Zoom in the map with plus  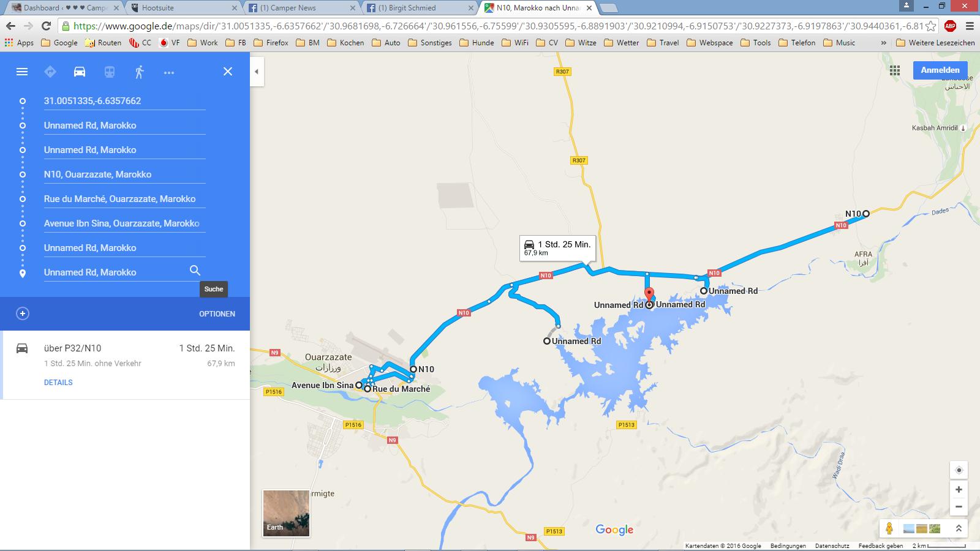[x=959, y=489]
